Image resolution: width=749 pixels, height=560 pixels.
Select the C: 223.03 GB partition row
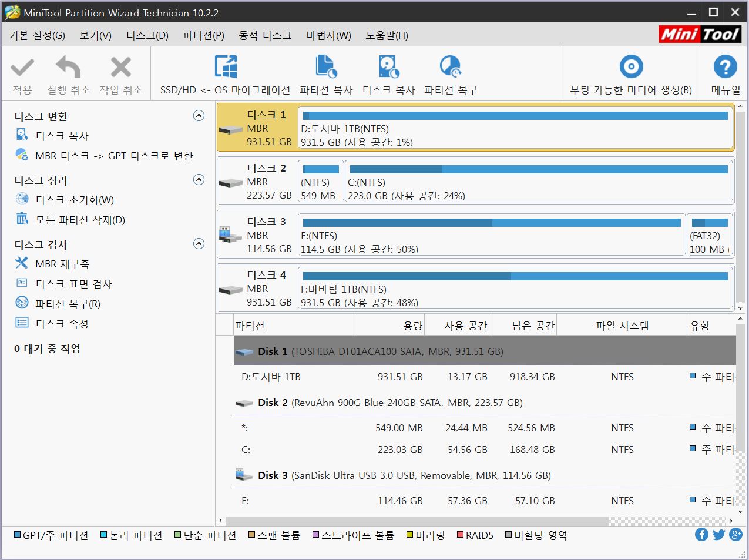point(485,450)
